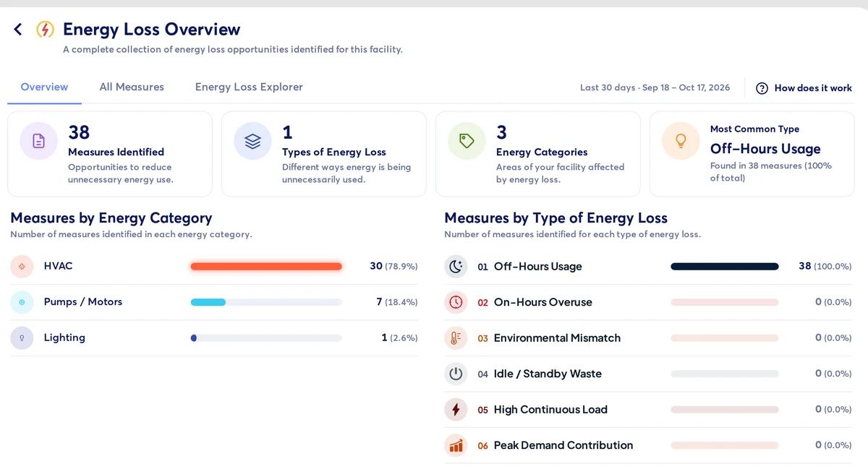Click the HVAC orange progress bar
Screen dimensions: 868x472
[x=266, y=266]
